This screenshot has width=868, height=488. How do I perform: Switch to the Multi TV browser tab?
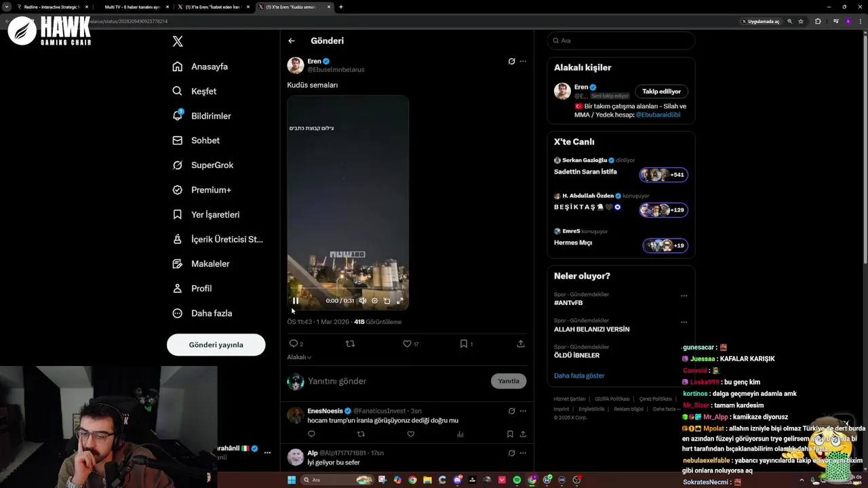coord(134,7)
